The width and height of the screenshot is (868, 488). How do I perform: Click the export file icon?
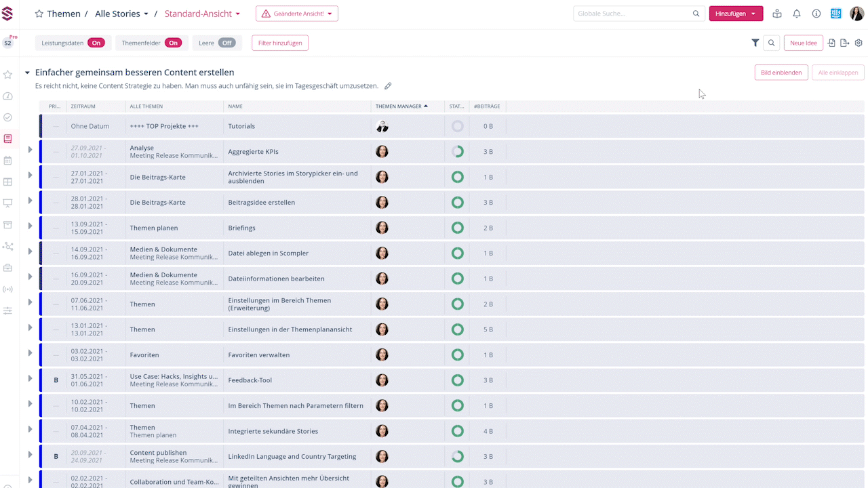(844, 43)
